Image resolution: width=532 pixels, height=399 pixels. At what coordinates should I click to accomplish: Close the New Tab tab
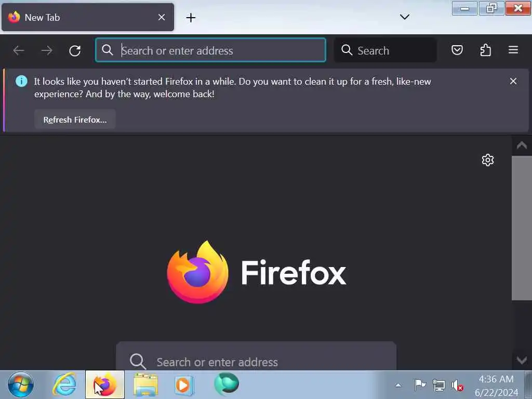[162, 17]
